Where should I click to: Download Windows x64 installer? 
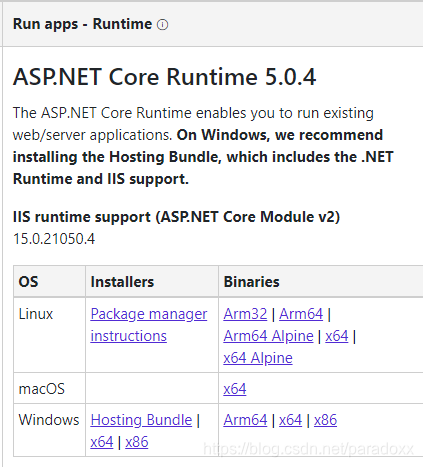(x=102, y=442)
